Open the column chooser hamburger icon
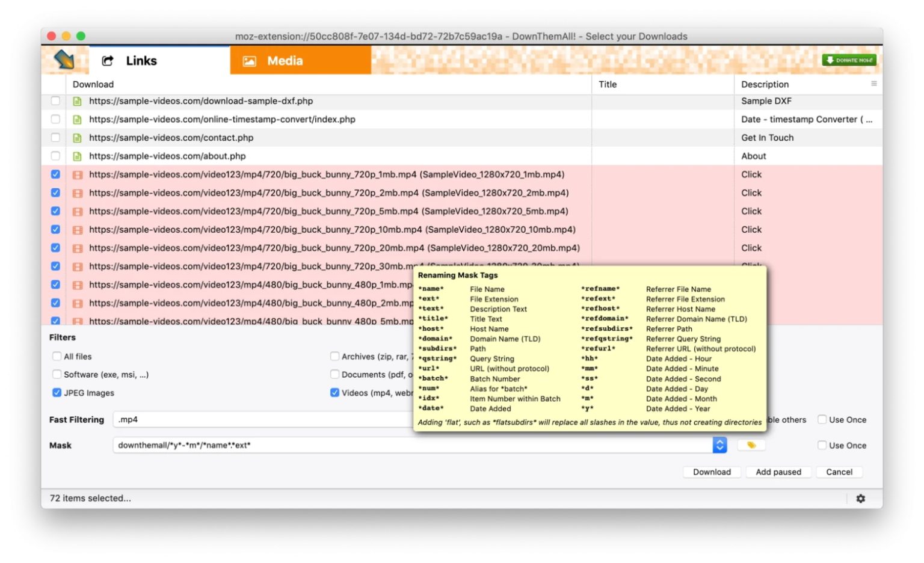This screenshot has height=563, width=924. pos(875,84)
